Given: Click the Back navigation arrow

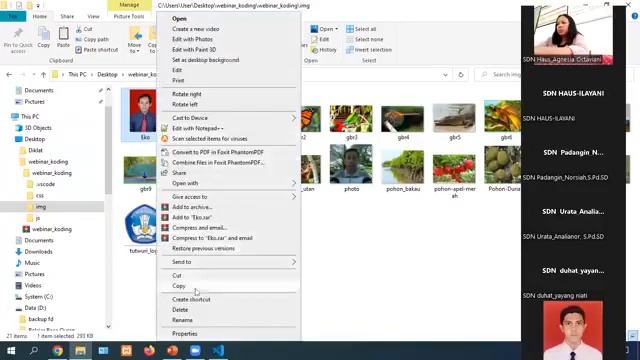Looking at the screenshot, I should (9, 75).
